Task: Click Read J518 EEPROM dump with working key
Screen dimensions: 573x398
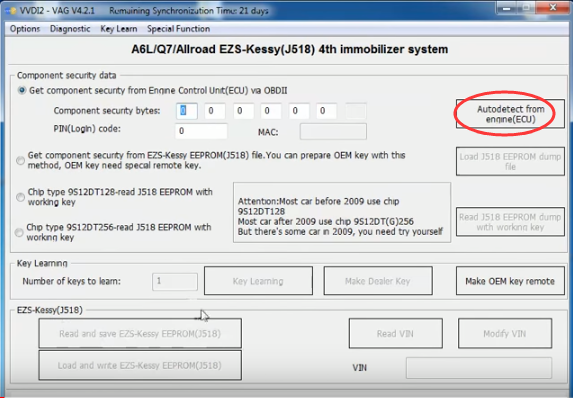Action: coord(510,222)
